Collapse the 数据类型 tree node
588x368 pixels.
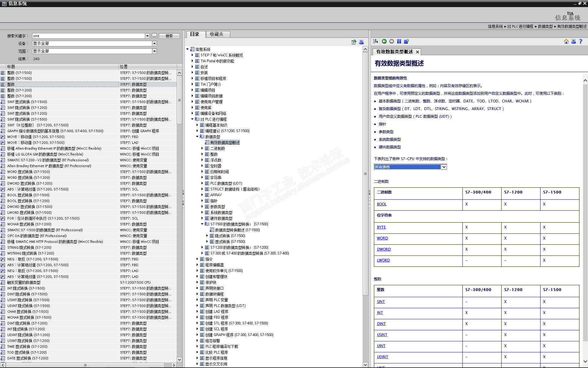click(x=197, y=137)
